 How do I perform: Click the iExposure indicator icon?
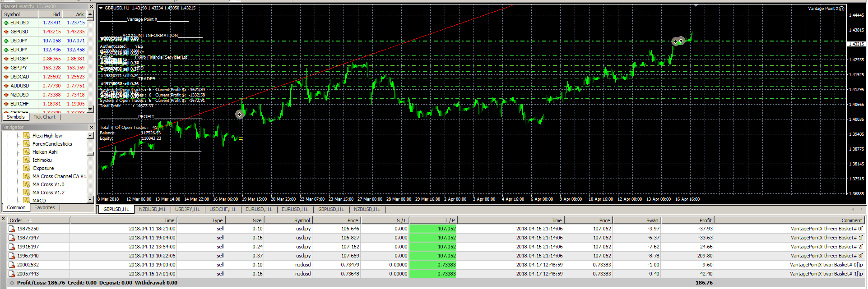(27, 168)
